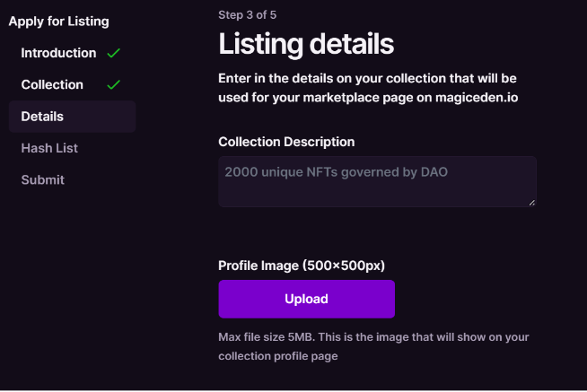Jump to the Hash List step
The height and width of the screenshot is (392, 587).
pos(50,148)
